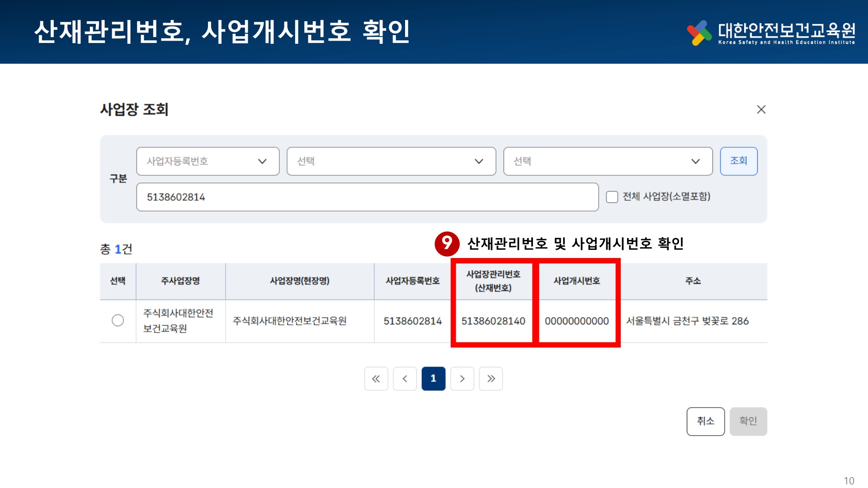Click the 사업장관리번호(산재번호) column header
Image resolution: width=868 pixels, height=488 pixels.
(x=493, y=281)
